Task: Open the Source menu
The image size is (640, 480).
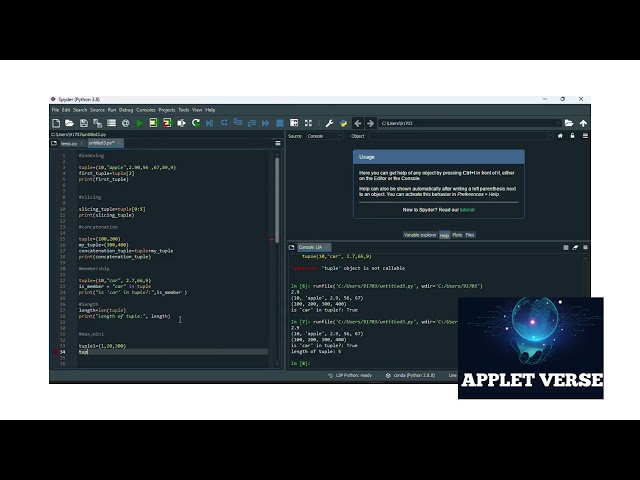Action: (x=97, y=110)
